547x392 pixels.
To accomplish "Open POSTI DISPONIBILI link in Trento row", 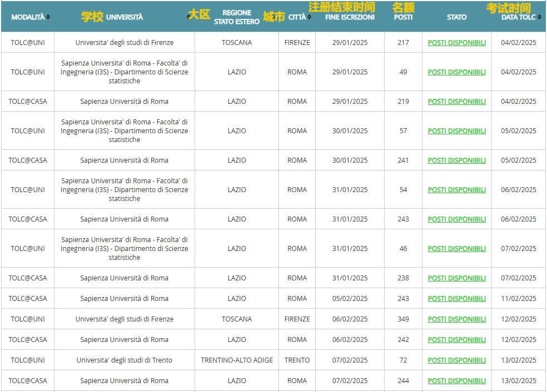I will [456, 360].
